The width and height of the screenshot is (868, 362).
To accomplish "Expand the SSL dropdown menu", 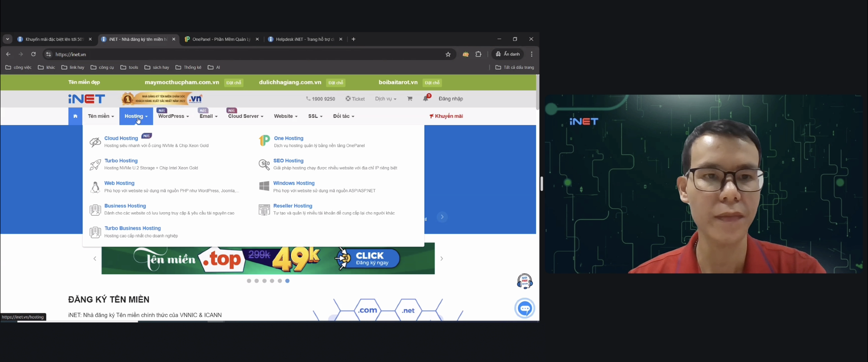I will (x=315, y=116).
